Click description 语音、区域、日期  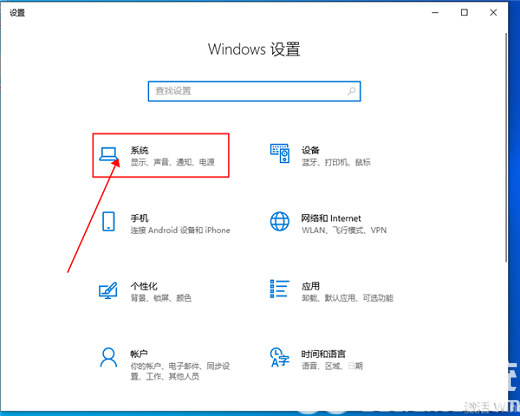coord(332,366)
